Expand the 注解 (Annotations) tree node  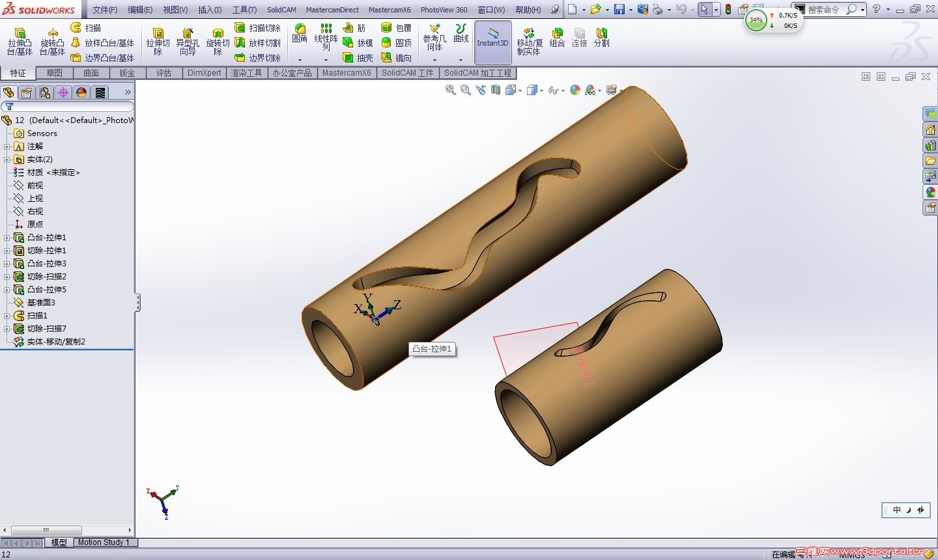[7, 147]
